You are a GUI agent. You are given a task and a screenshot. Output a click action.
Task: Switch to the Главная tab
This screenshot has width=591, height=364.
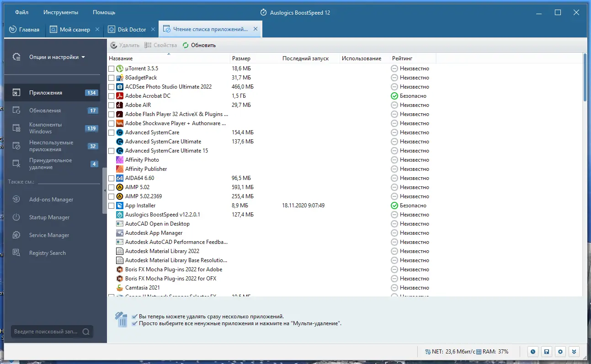click(x=25, y=30)
